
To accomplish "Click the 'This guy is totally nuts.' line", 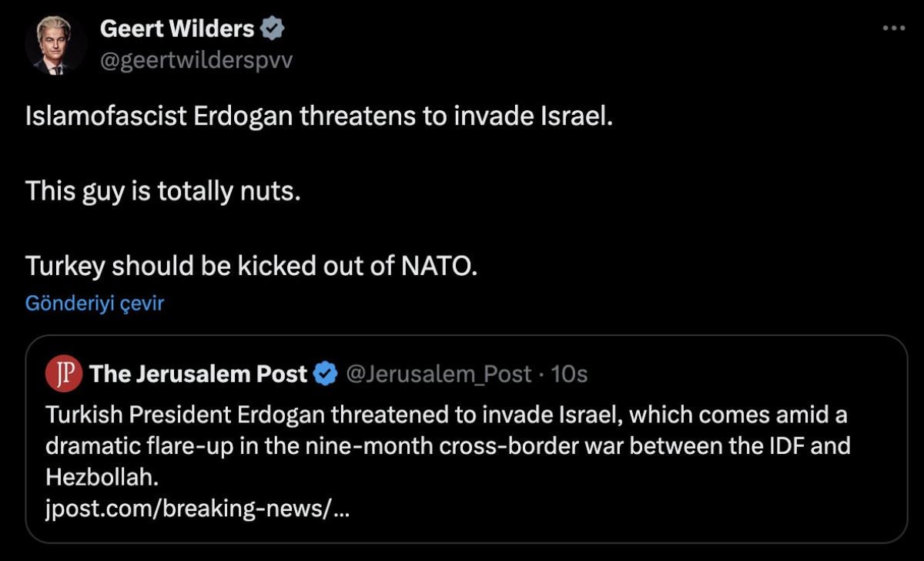I will (x=162, y=190).
